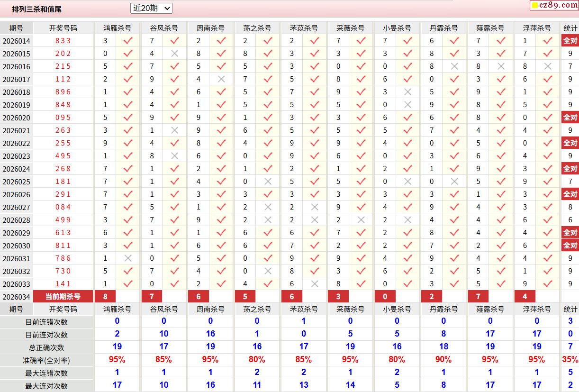
Task: Click the 全对 badge in row 2026014
Action: (570, 41)
